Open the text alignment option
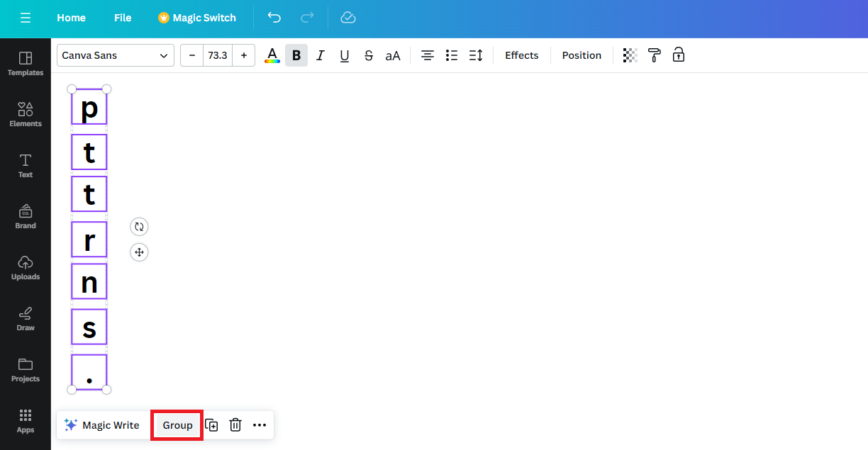 428,55
